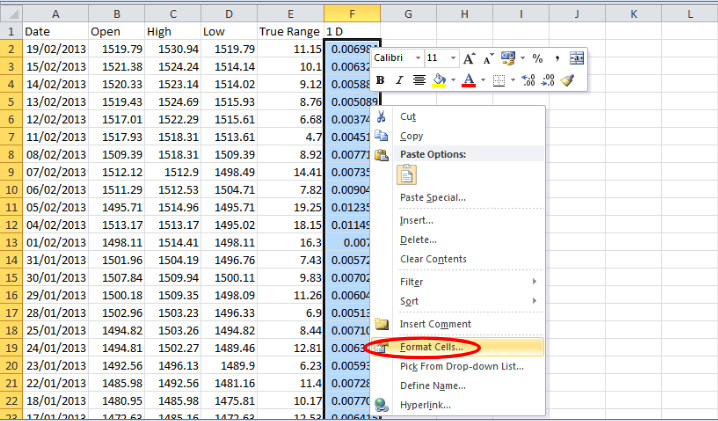Toggle Bold in the mini toolbar

click(380, 80)
